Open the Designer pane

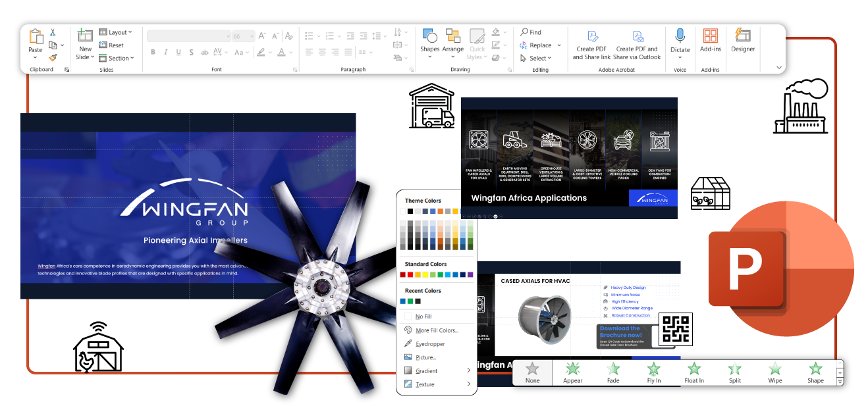click(x=743, y=40)
